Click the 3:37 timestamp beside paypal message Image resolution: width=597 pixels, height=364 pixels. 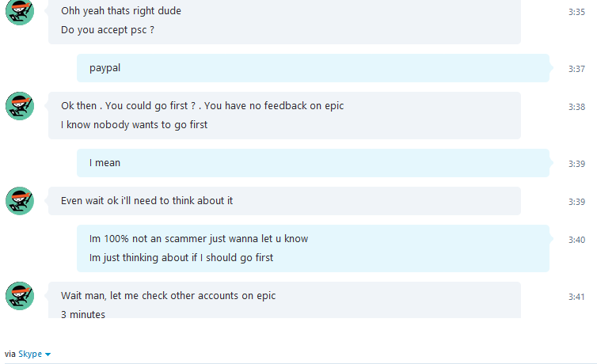(576, 69)
